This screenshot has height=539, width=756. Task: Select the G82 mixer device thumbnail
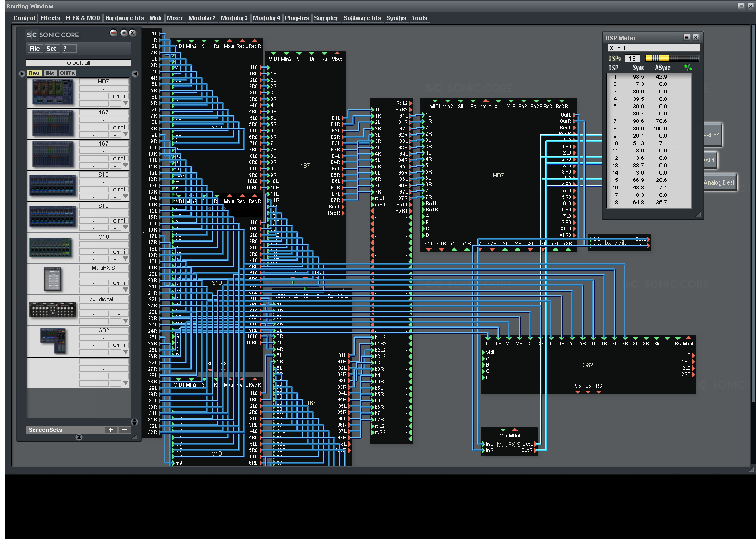click(53, 342)
